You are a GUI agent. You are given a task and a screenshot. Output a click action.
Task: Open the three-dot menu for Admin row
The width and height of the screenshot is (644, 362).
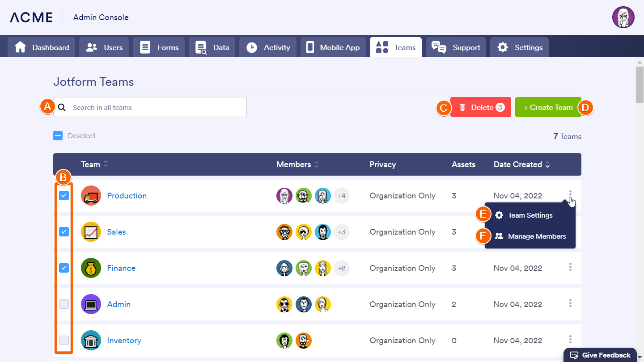[x=570, y=303]
